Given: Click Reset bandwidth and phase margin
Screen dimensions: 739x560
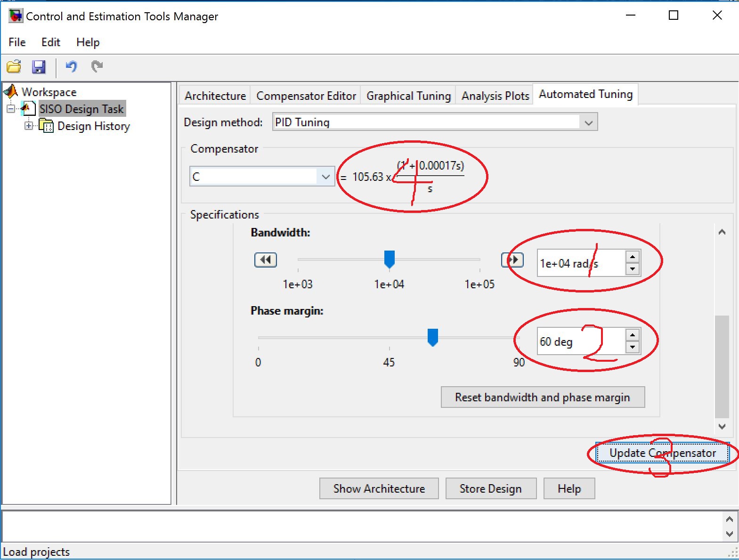Looking at the screenshot, I should pos(543,398).
